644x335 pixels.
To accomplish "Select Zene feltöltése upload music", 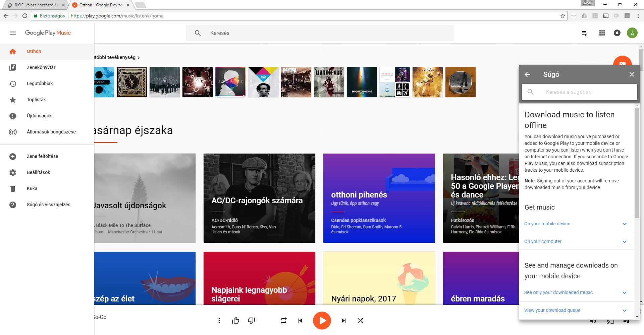I will pyautogui.click(x=47, y=156).
